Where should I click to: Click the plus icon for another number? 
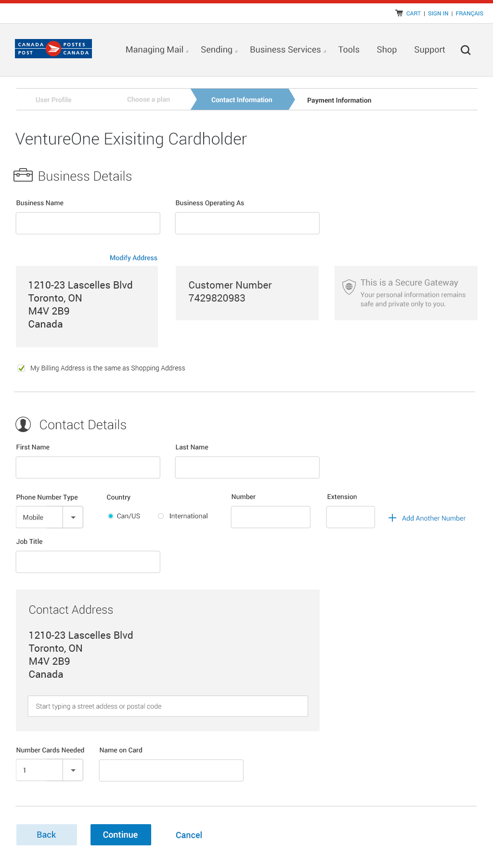click(x=392, y=518)
